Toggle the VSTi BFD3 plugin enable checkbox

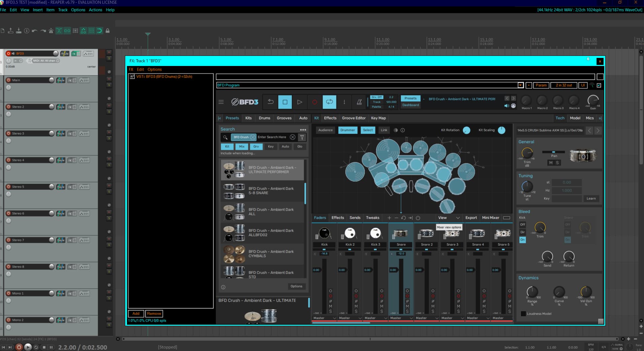pos(132,77)
